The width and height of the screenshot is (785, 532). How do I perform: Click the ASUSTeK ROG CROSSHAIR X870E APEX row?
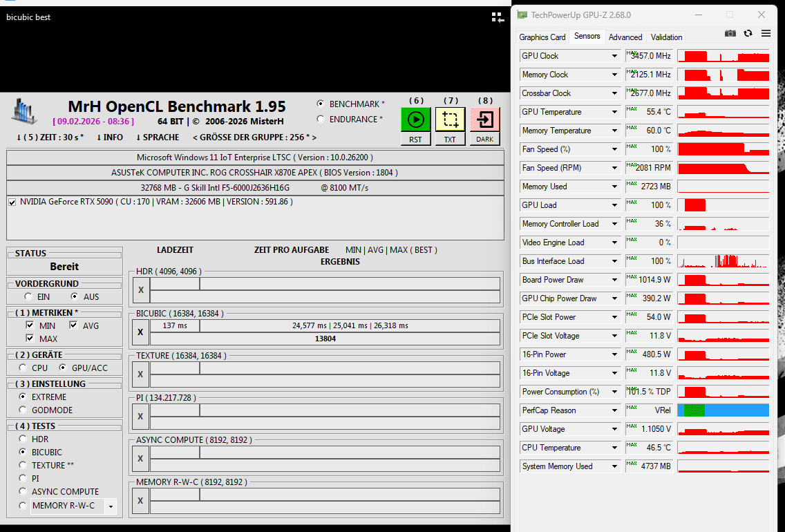(x=255, y=173)
